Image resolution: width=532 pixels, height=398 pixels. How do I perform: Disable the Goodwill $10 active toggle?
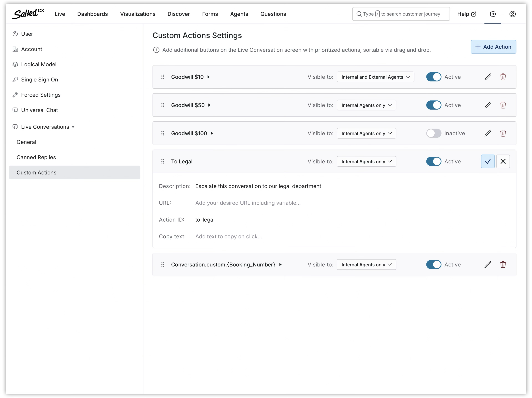coord(434,77)
